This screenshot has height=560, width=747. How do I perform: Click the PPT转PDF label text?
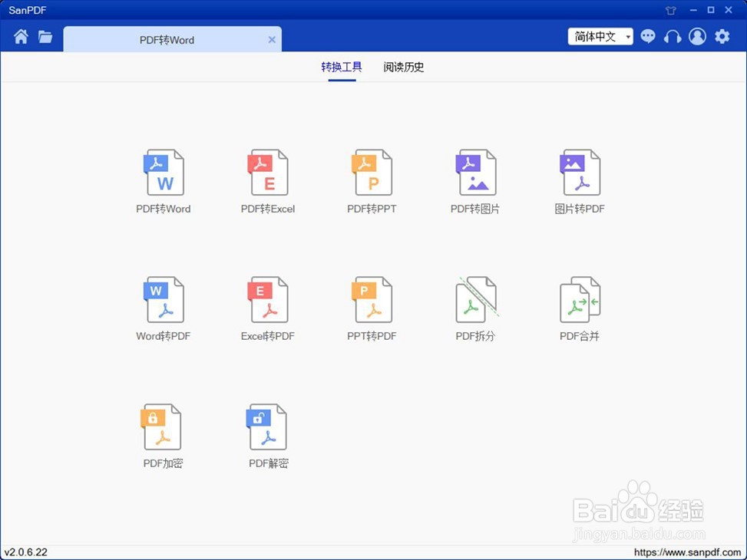coord(372,336)
